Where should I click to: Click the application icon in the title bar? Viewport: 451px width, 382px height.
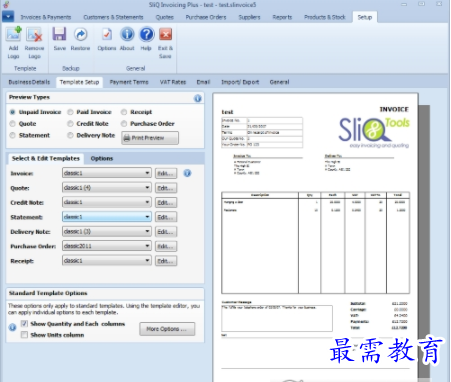click(6, 4)
